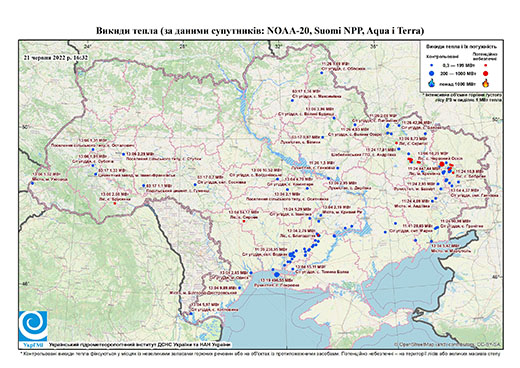Select the large blue heat marker near Rivne, north of its 496.55 label
Screen dimensions: 520x368
click(277, 274)
